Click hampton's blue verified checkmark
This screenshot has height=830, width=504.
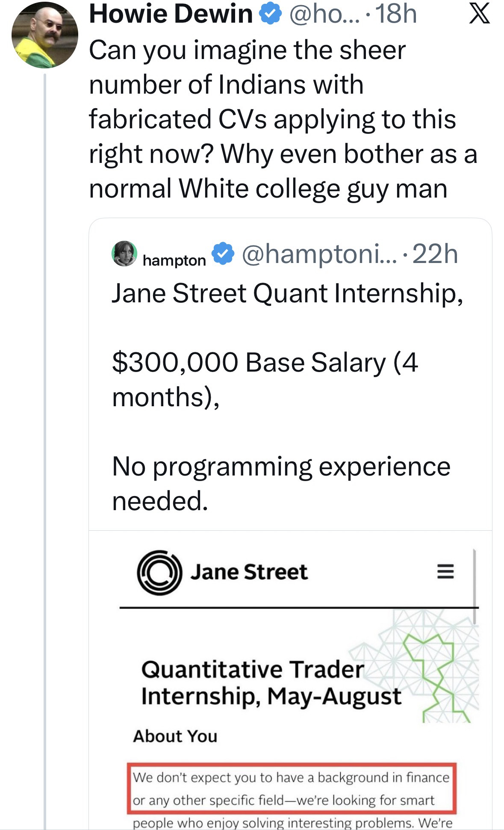click(222, 254)
